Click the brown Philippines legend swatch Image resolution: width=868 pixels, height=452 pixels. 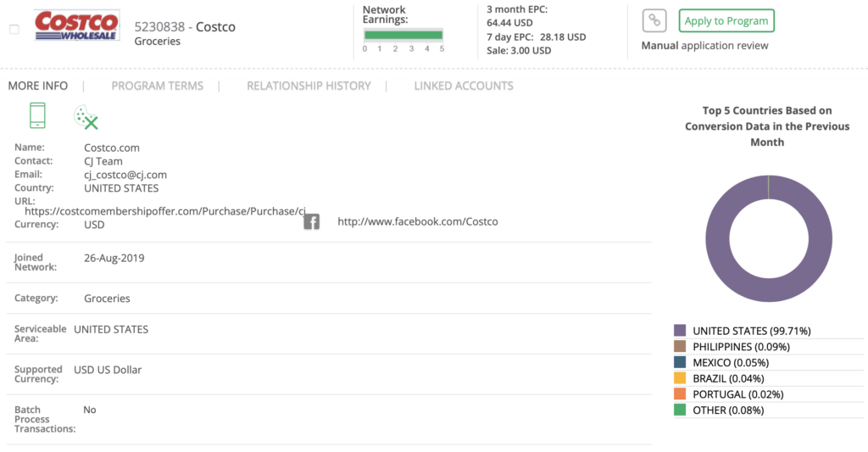(x=680, y=346)
